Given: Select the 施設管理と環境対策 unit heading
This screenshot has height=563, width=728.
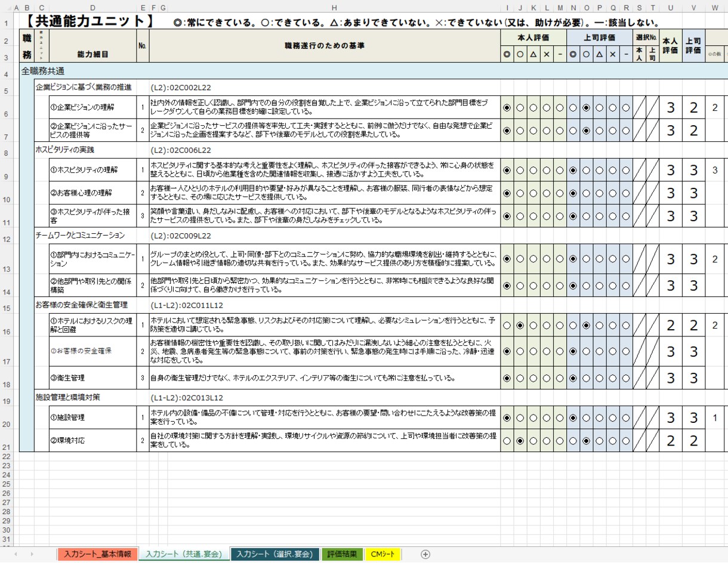Looking at the screenshot, I should pos(67,397).
